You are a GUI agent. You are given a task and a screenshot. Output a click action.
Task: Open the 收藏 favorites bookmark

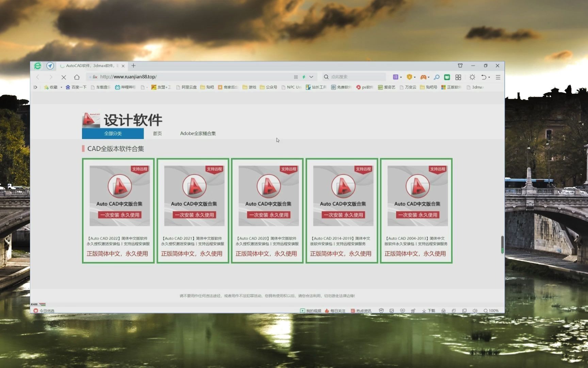coord(51,87)
